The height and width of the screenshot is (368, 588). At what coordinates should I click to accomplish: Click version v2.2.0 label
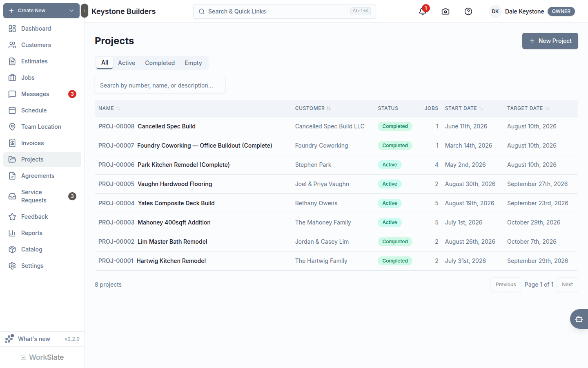(72, 339)
